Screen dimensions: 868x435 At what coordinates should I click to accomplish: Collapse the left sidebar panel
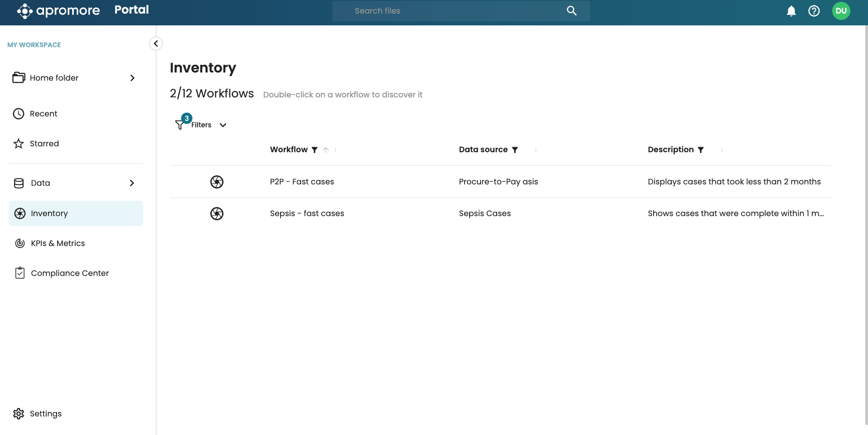click(156, 43)
